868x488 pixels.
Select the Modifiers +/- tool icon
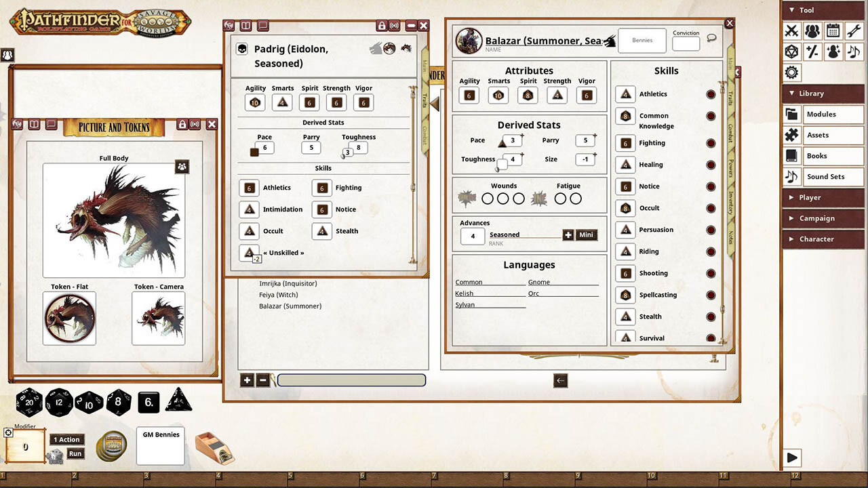(x=812, y=52)
